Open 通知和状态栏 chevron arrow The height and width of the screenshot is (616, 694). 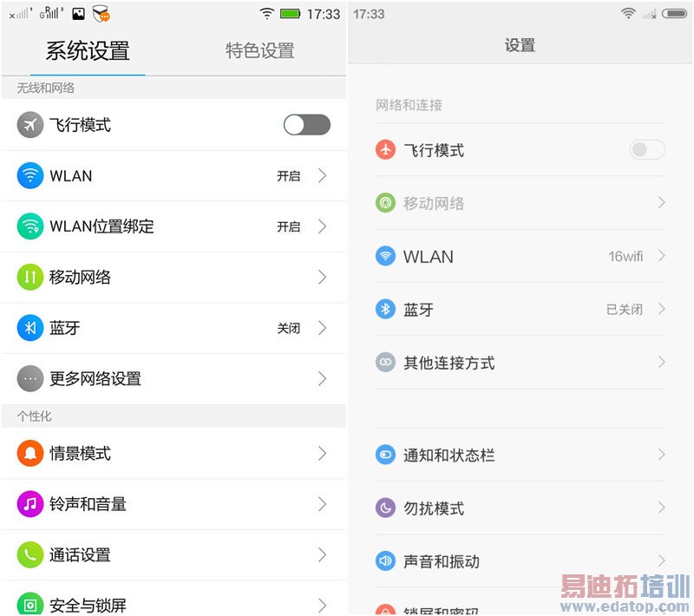662,455
